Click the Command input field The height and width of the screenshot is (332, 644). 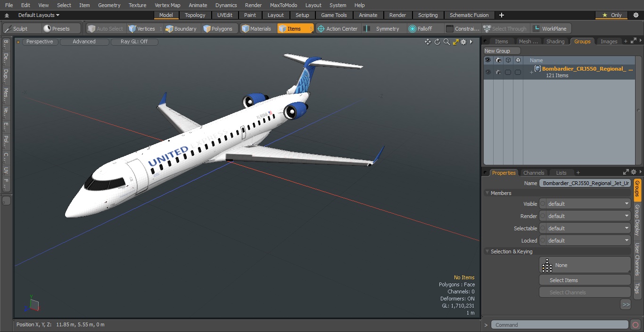pos(560,325)
